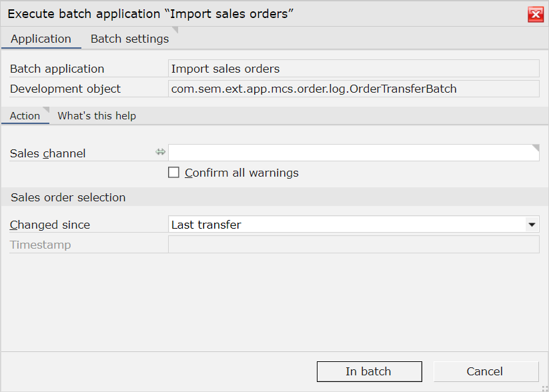This screenshot has width=549, height=392.
Task: Switch to the Batch settings tab
Action: (129, 39)
